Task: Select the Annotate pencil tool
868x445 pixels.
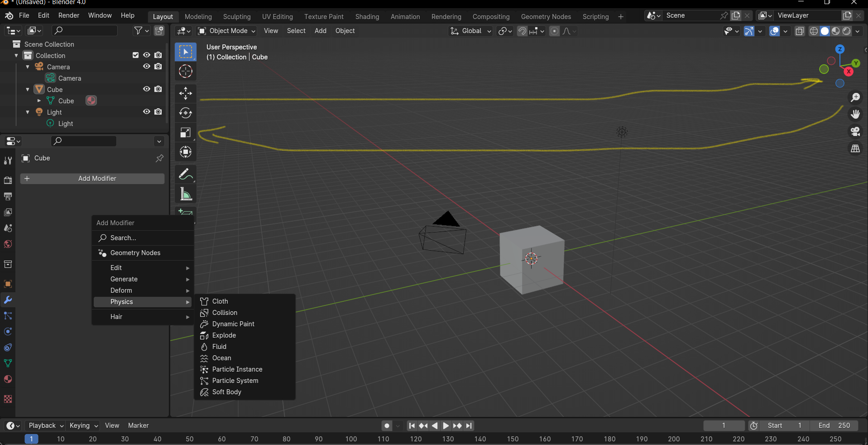Action: 186,174
